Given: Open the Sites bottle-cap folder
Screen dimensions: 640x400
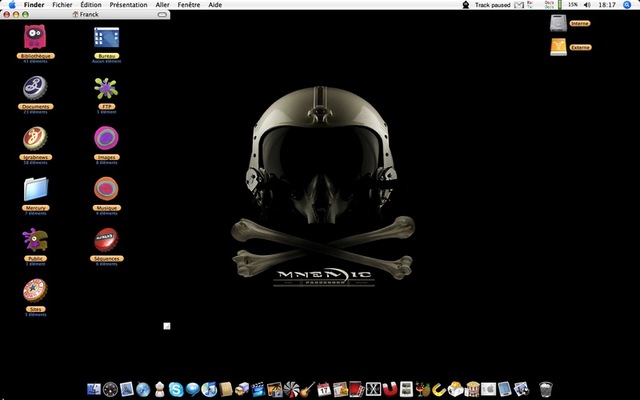Looking at the screenshot, I should tap(35, 290).
